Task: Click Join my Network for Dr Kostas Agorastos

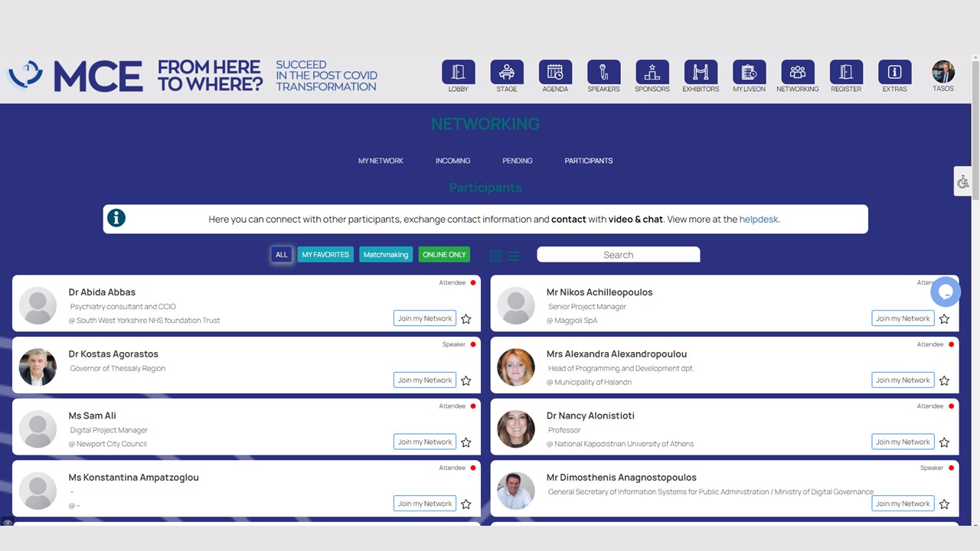Action: 425,380
